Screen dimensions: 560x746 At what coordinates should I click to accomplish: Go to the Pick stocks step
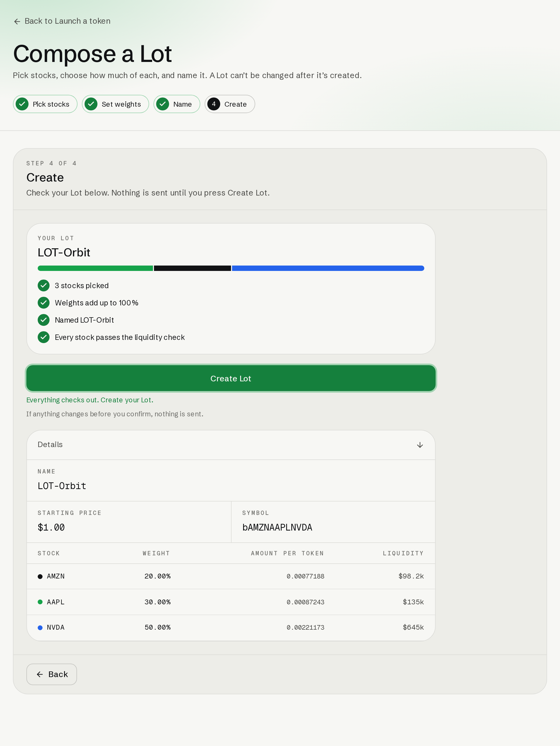pos(45,104)
